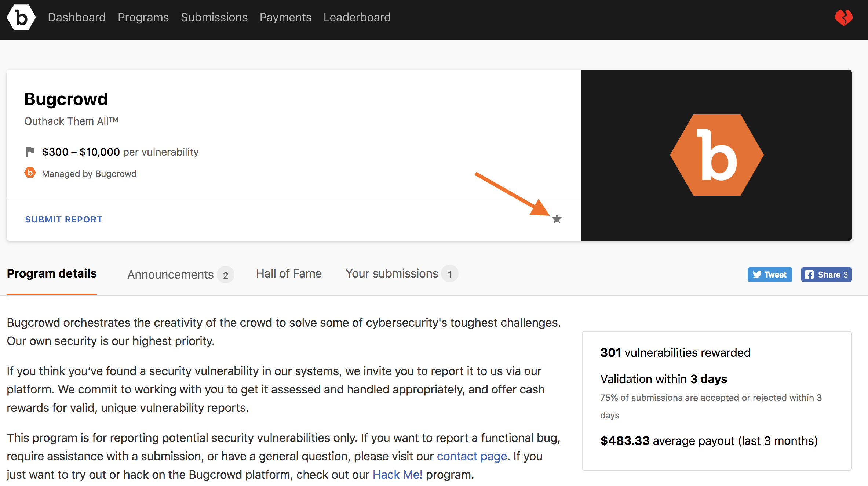This screenshot has width=868, height=486.
Task: Select the Hall of Fame tab
Action: coord(288,274)
